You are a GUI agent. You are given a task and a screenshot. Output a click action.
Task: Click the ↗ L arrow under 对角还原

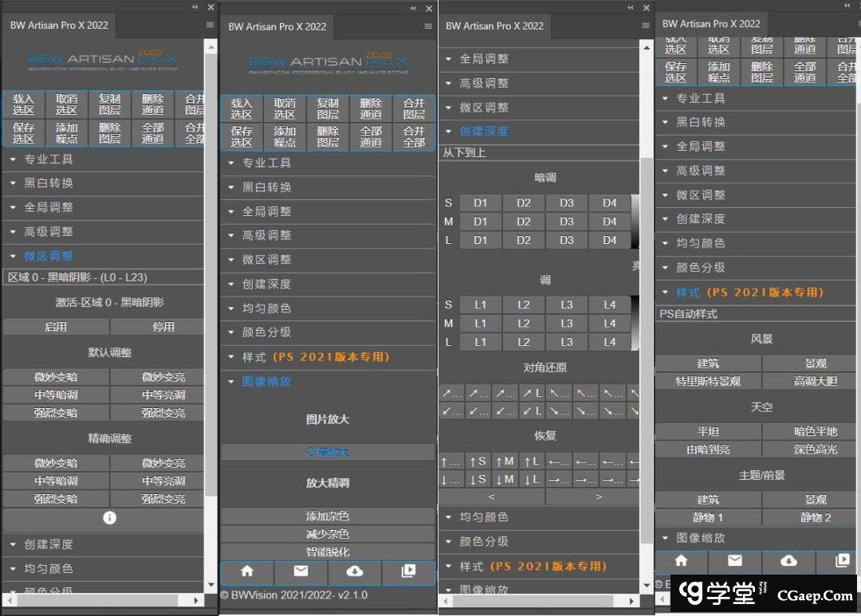[533, 393]
